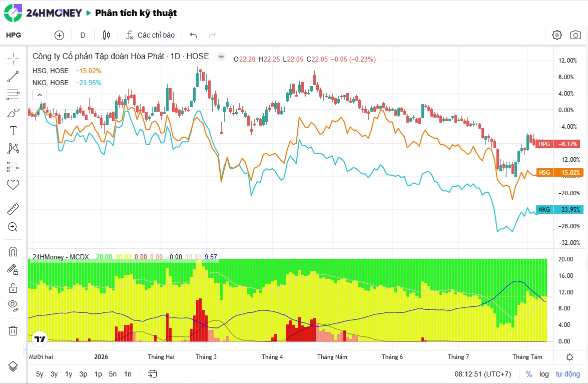Select the brush drawing tool
Image resolution: width=588 pixels, height=384 pixels.
pyautogui.click(x=13, y=113)
